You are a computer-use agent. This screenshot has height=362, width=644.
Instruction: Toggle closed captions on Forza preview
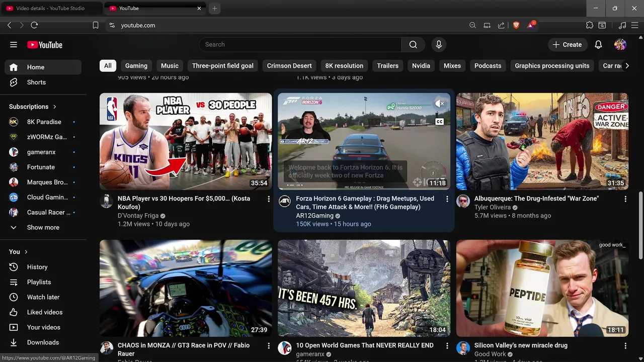coord(439,121)
